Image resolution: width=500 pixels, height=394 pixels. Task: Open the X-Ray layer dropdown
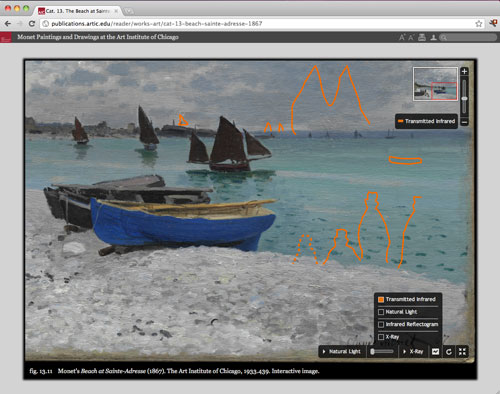click(x=413, y=352)
